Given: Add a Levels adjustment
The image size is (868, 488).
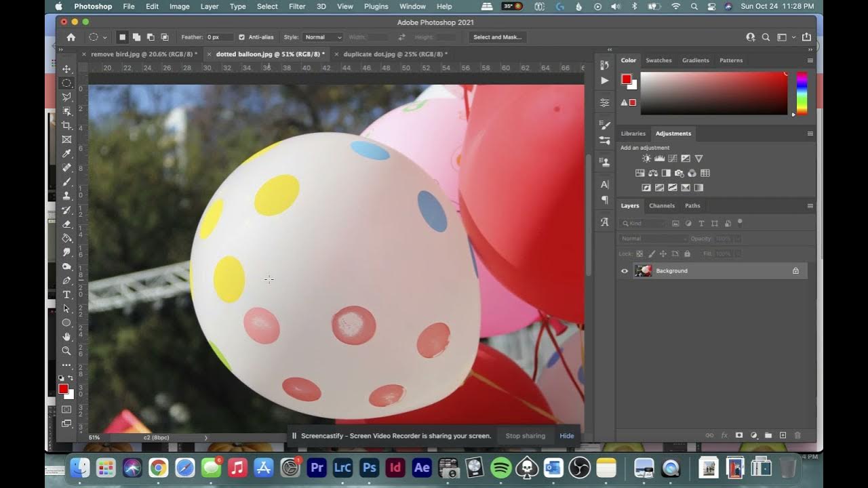Looking at the screenshot, I should pyautogui.click(x=659, y=159).
